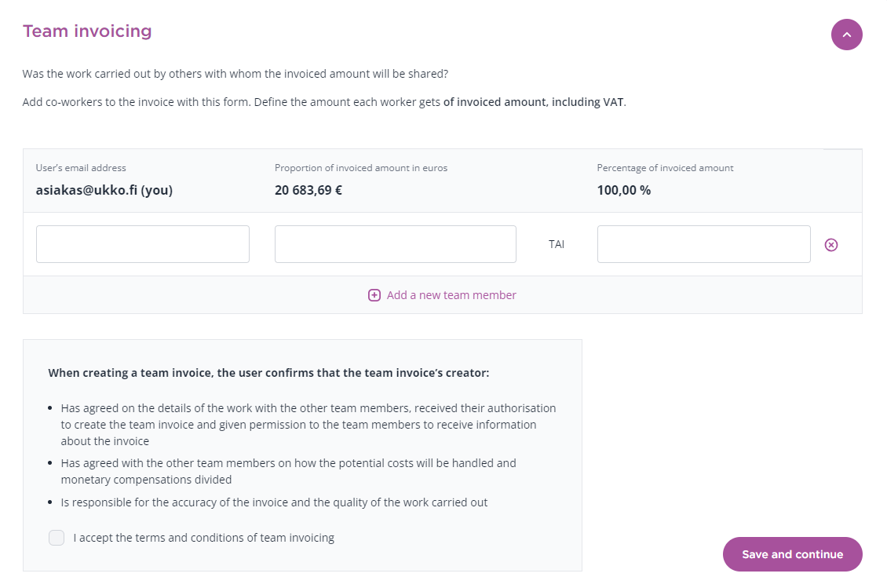887x588 pixels.
Task: Accept the team invoicing terms checkbox
Action: tap(57, 538)
